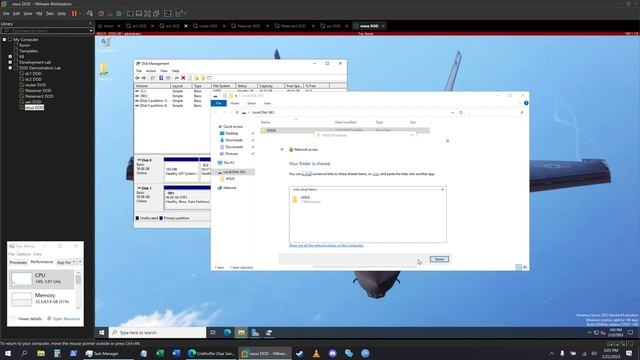Click the VLC cone icon in host taskbar
The width and height of the screenshot is (640, 360).
316,353
